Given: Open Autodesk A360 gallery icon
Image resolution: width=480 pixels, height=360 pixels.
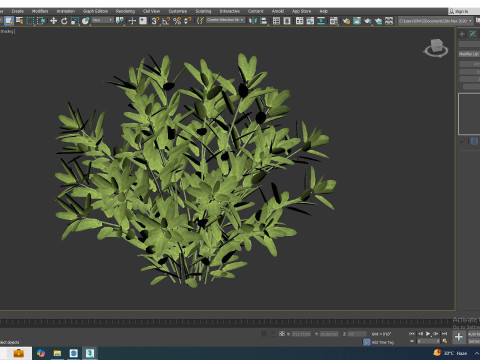Looking at the screenshot, I should (x=389, y=21).
